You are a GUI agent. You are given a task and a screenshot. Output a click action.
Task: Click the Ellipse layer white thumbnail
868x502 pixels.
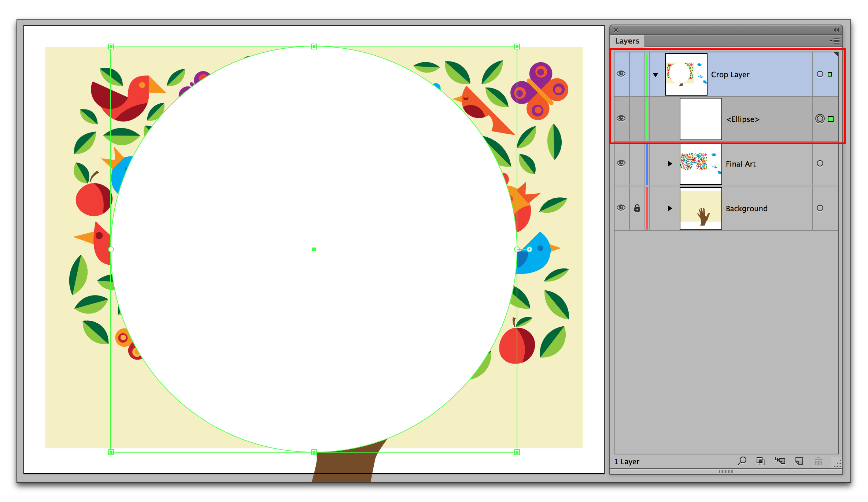(700, 118)
